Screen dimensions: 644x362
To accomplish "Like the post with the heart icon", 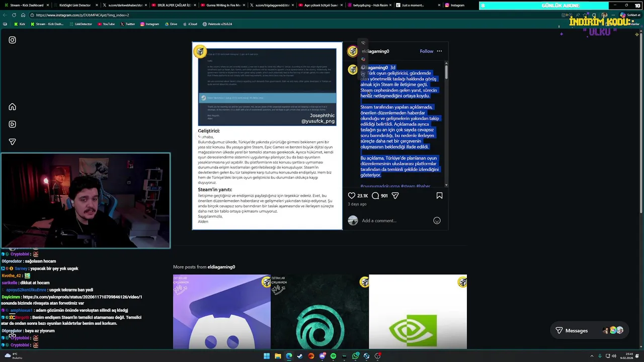I will (x=352, y=196).
